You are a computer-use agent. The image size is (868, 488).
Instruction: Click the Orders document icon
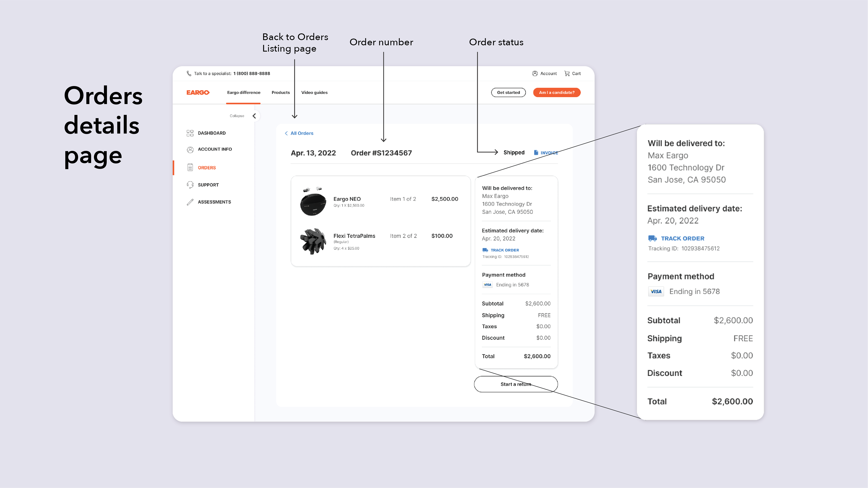pyautogui.click(x=190, y=167)
